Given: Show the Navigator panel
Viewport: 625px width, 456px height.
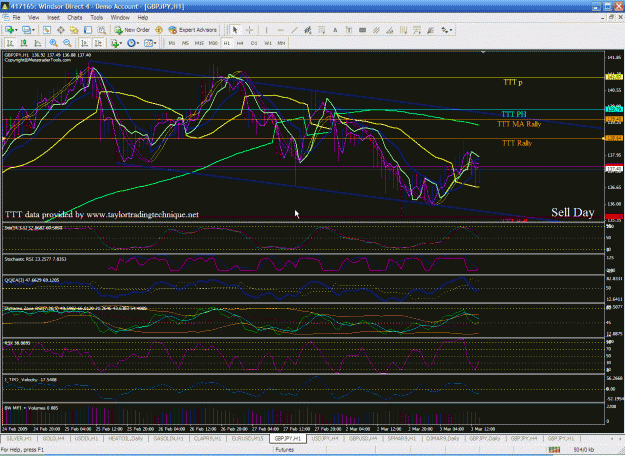Looking at the screenshot, I should (x=74, y=30).
